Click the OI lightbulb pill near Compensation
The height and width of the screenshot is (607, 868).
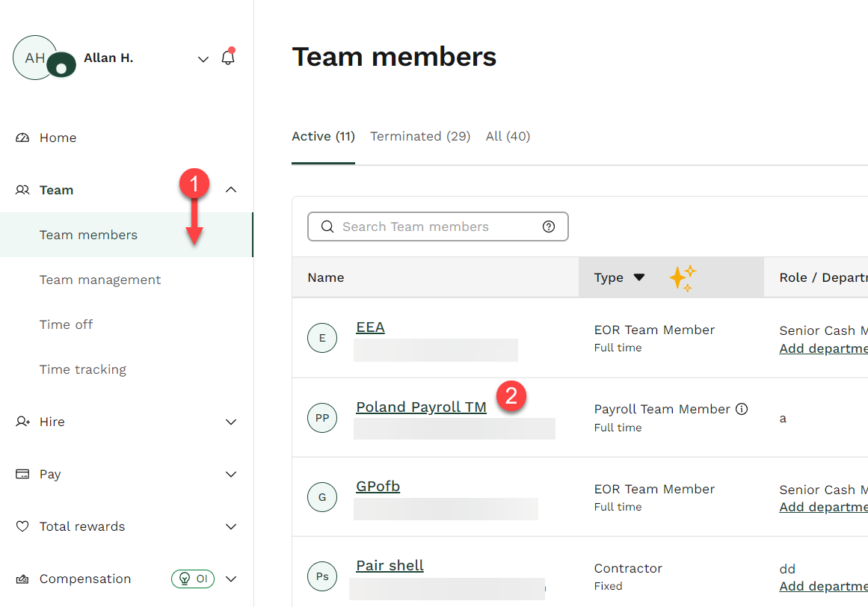(x=193, y=579)
